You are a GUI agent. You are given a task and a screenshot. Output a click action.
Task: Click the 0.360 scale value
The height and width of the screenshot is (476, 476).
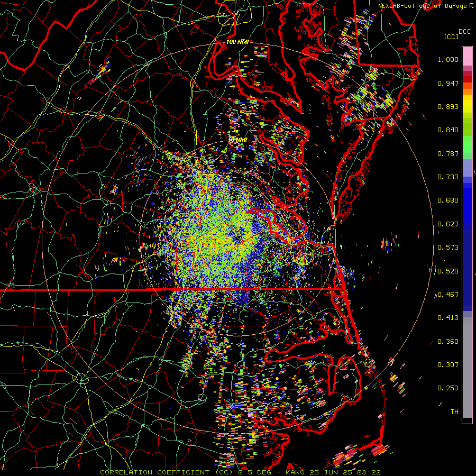click(x=448, y=342)
